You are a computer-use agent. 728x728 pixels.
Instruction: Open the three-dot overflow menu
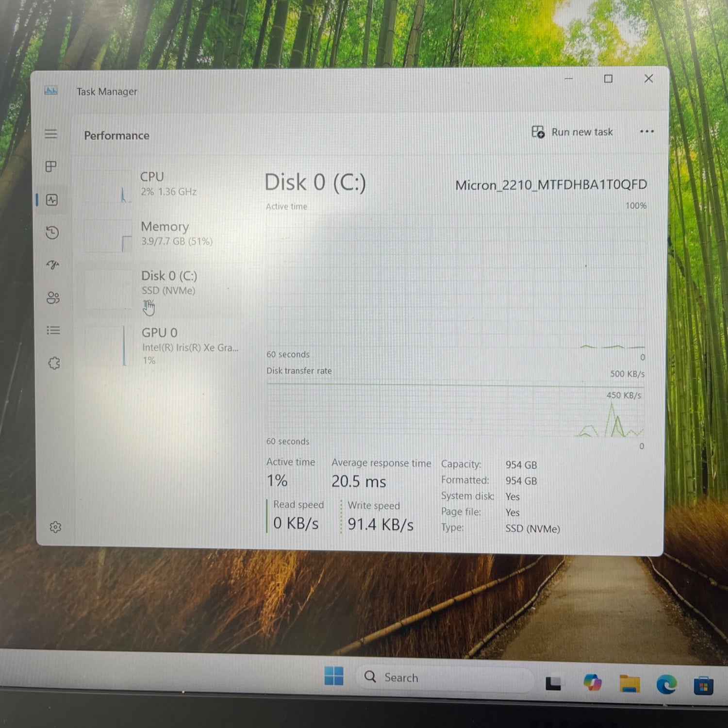pos(646,132)
